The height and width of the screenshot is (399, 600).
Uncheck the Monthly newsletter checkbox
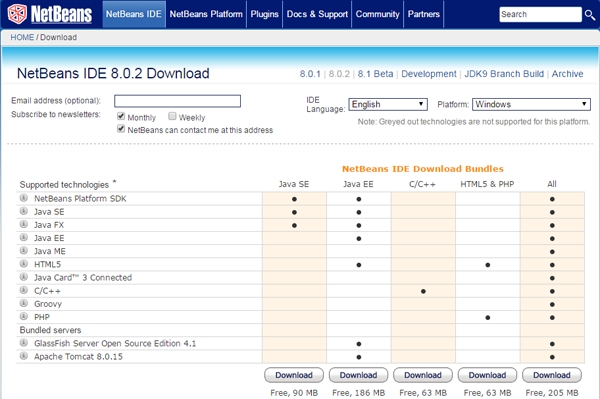point(121,116)
